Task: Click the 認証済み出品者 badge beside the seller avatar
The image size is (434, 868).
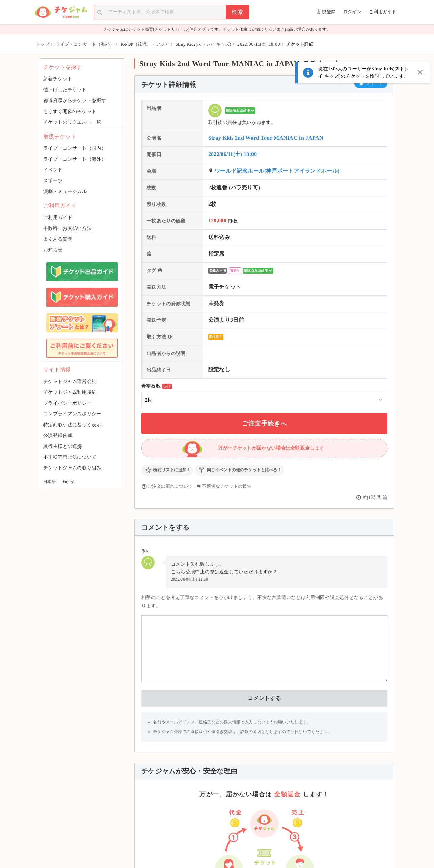Action: (240, 111)
